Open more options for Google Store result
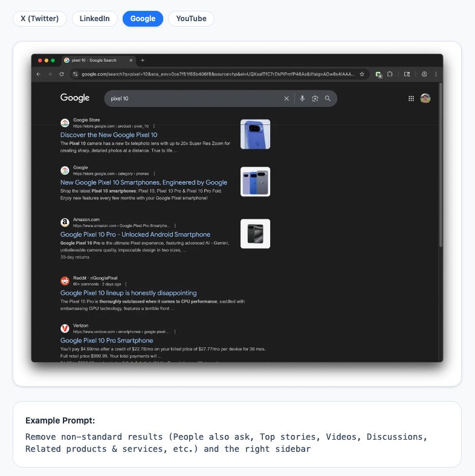This screenshot has height=476, width=475. tap(154, 126)
